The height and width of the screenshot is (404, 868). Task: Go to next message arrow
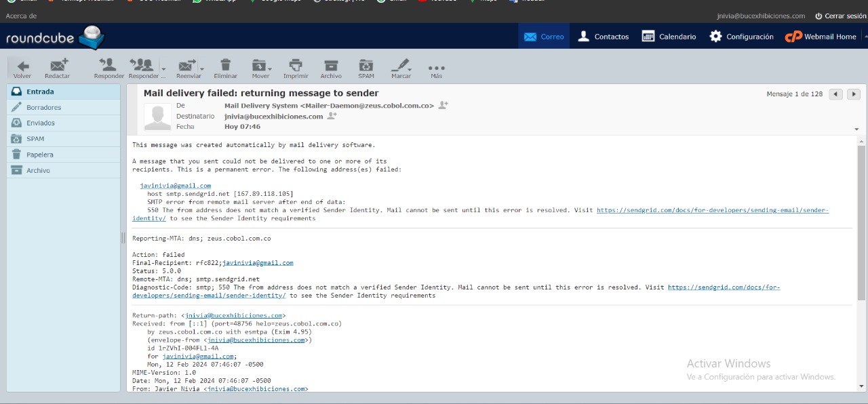pos(854,94)
